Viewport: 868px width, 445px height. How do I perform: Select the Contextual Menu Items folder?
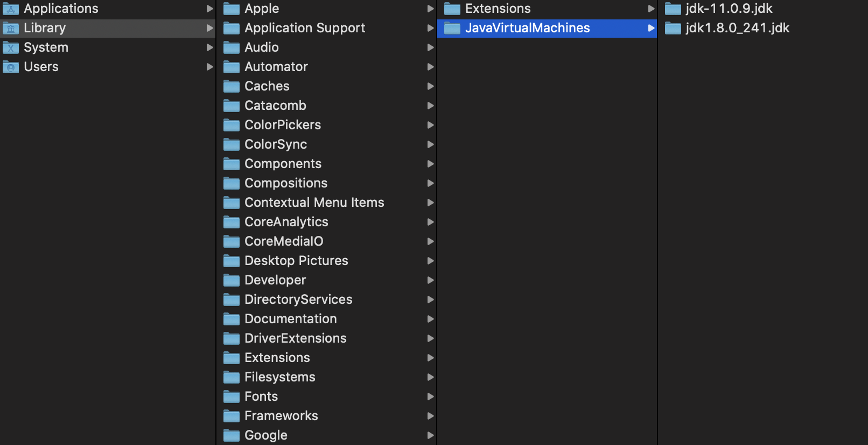(x=314, y=203)
